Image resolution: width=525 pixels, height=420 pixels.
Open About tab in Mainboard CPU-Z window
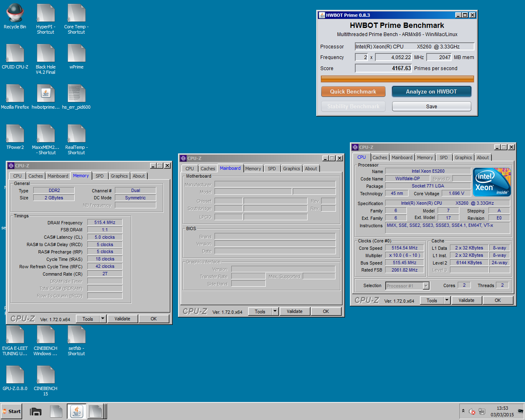(x=311, y=169)
